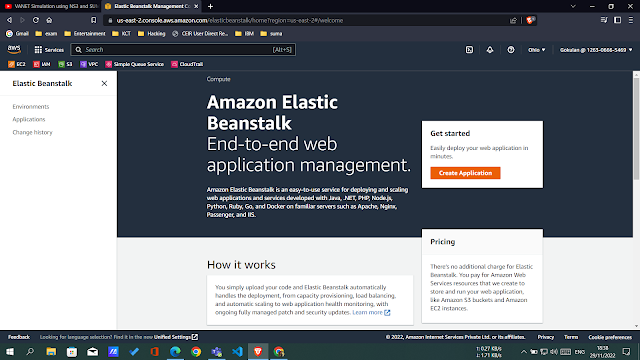
Task: Open the IAM shortcut in favorites bar
Action: point(42,64)
